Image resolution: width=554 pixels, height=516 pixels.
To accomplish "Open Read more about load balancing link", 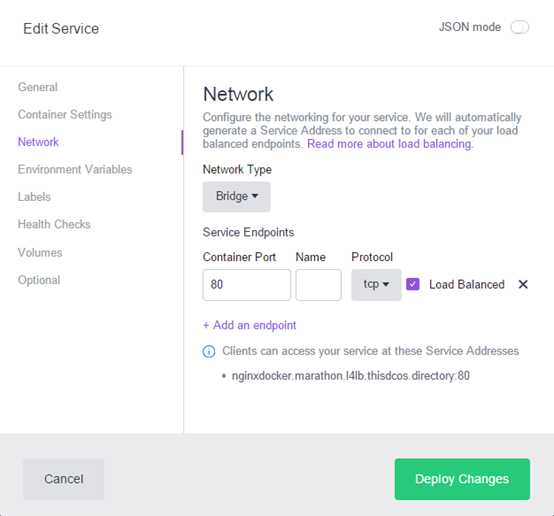I will tap(389, 144).
